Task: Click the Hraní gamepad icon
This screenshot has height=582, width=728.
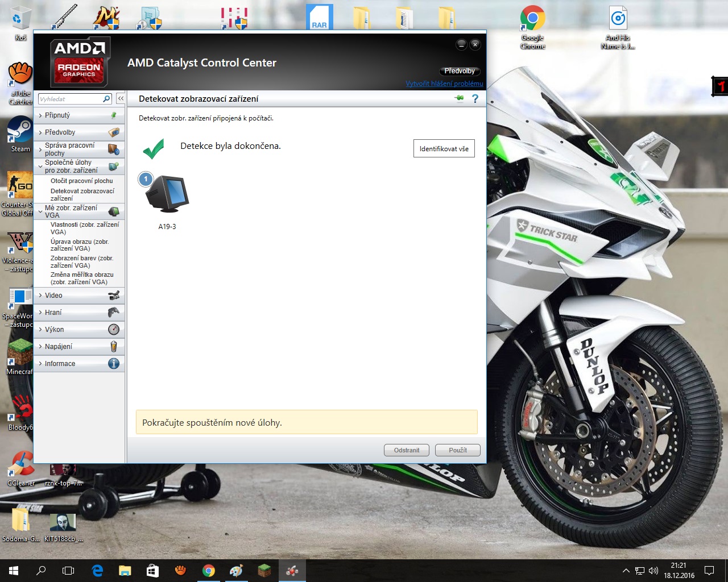Action: click(x=114, y=313)
